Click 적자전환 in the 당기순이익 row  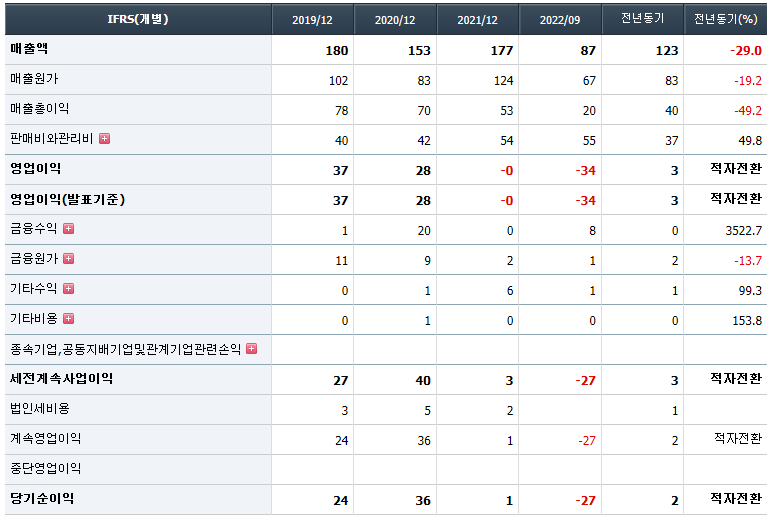736,498
